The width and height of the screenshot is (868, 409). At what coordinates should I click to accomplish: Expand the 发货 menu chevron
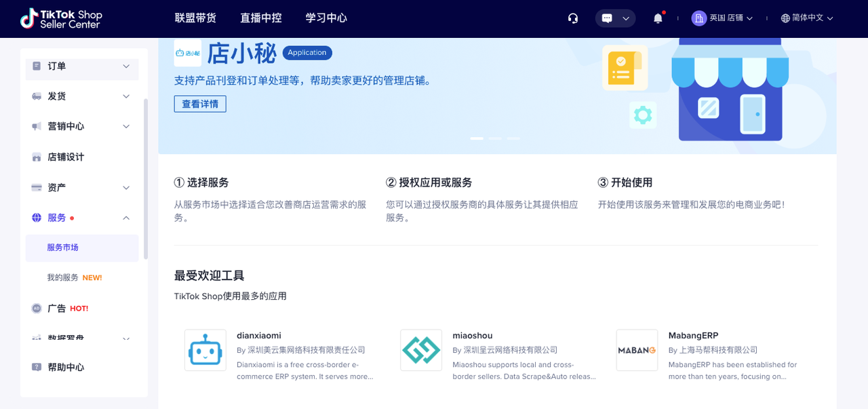pyautogui.click(x=126, y=96)
